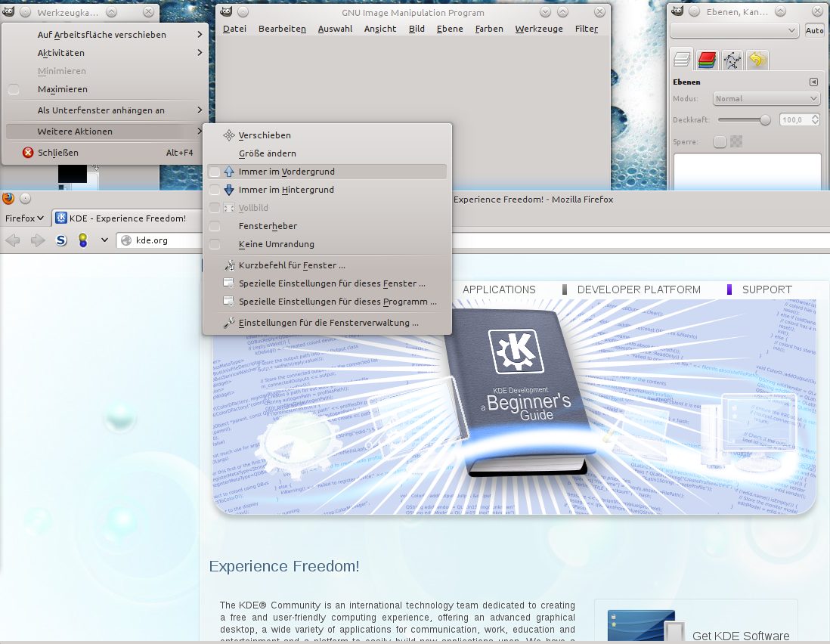Click the Auto button in Ebenen window
The image size is (830, 644).
[814, 31]
